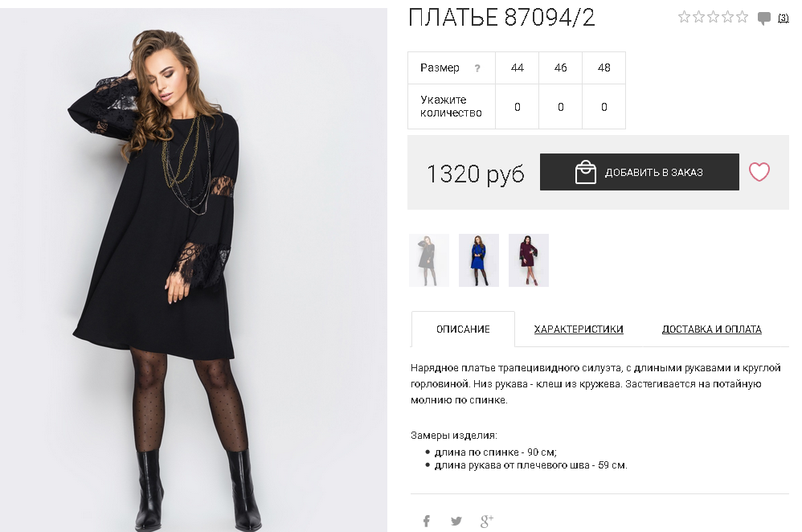Viewport: 802px width, 532px height.
Task: Open the reviews speech bubble icon
Action: click(x=764, y=18)
